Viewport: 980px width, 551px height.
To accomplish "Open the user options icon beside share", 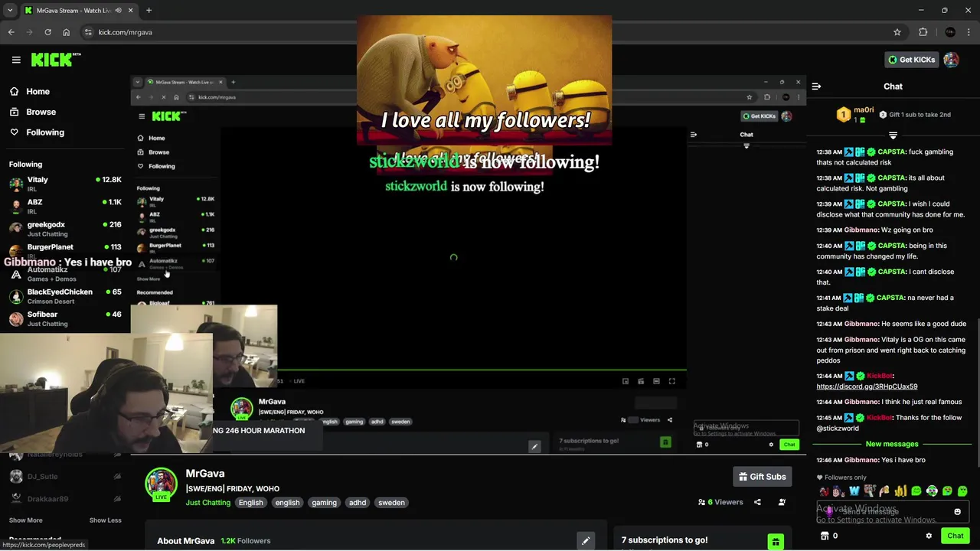I will (x=782, y=502).
